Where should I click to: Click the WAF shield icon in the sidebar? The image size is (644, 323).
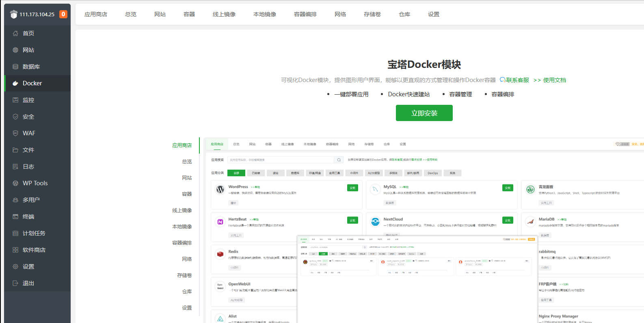(x=15, y=133)
